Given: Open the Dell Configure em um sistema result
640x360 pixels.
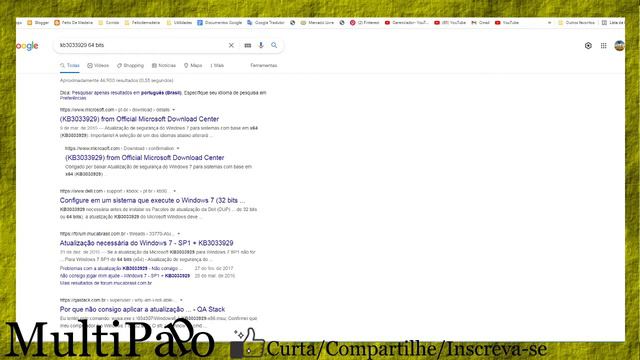Looking at the screenshot, I should point(152,200).
